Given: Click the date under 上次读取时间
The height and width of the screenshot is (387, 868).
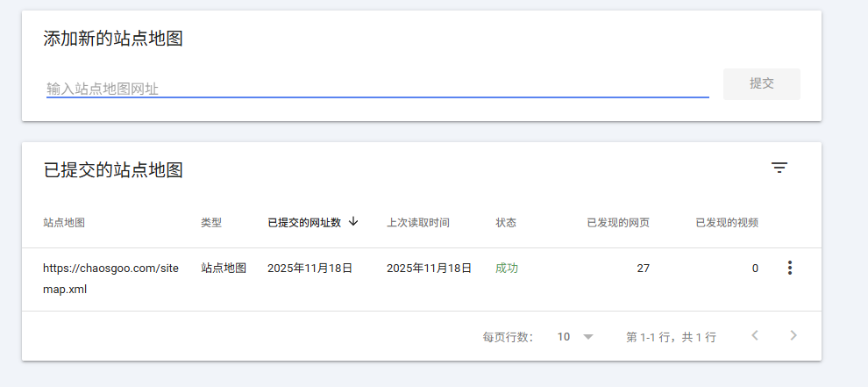Looking at the screenshot, I should pyautogui.click(x=429, y=269).
